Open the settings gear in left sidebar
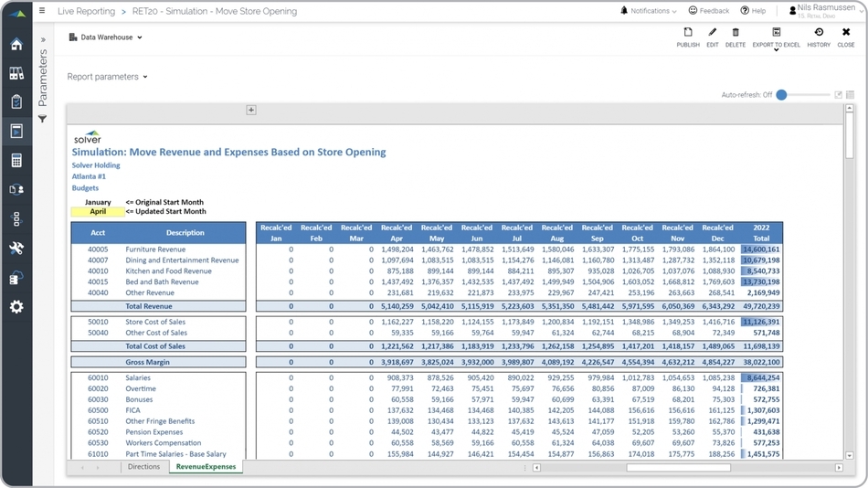Viewport: 868px width, 488px height. (16, 307)
